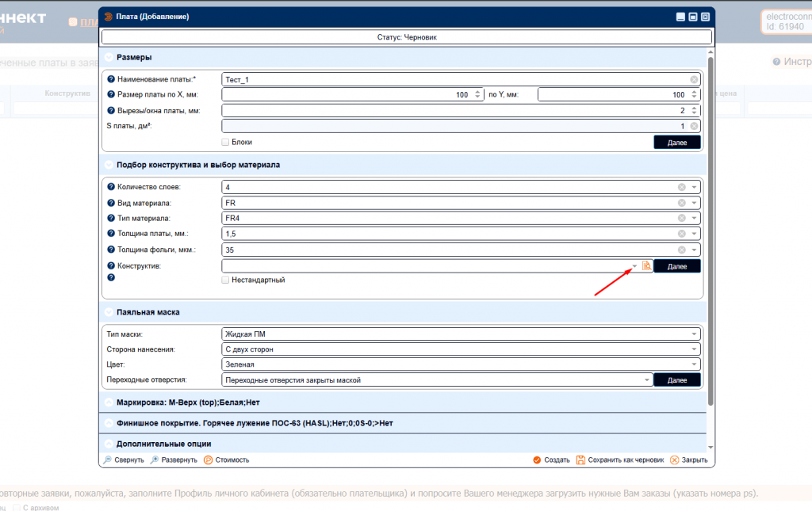Click help icon beside Количество слоев
Viewport: 812px width, 511px height.
(x=111, y=187)
